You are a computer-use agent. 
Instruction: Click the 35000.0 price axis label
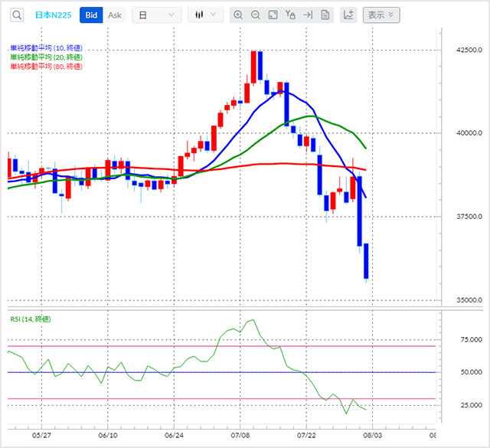coord(469,300)
